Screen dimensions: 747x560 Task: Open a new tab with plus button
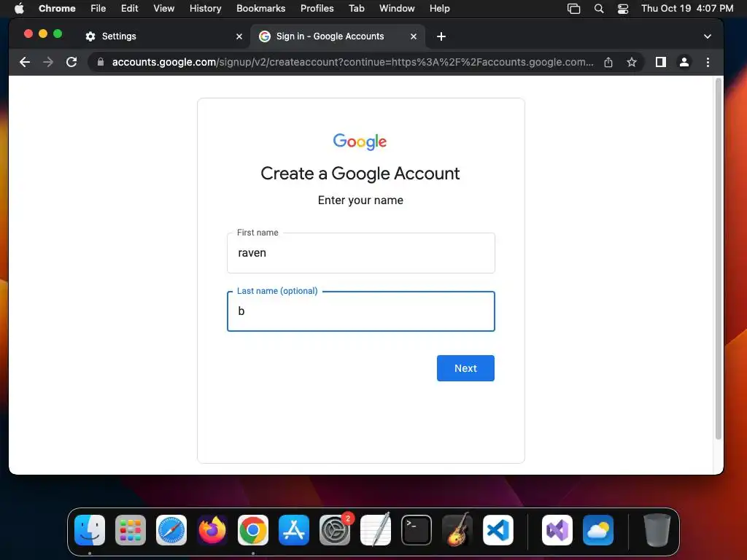point(441,36)
